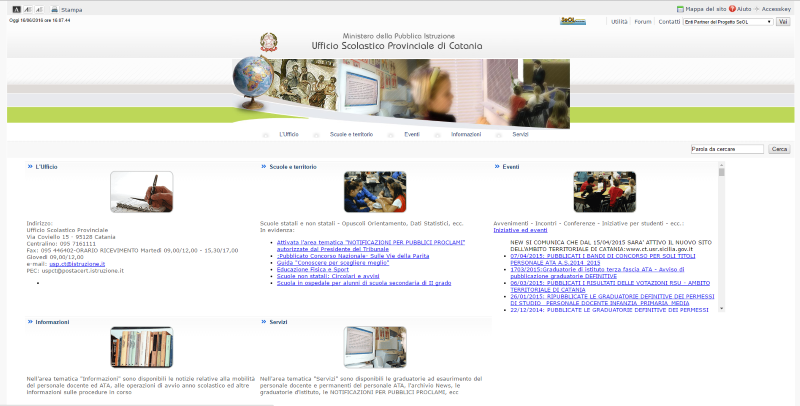
Task: Click the bookshelf image under Informazioni
Action: [x=142, y=347]
